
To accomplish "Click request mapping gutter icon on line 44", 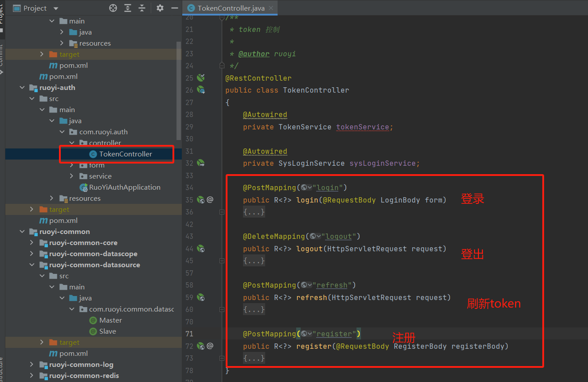I will click(201, 249).
